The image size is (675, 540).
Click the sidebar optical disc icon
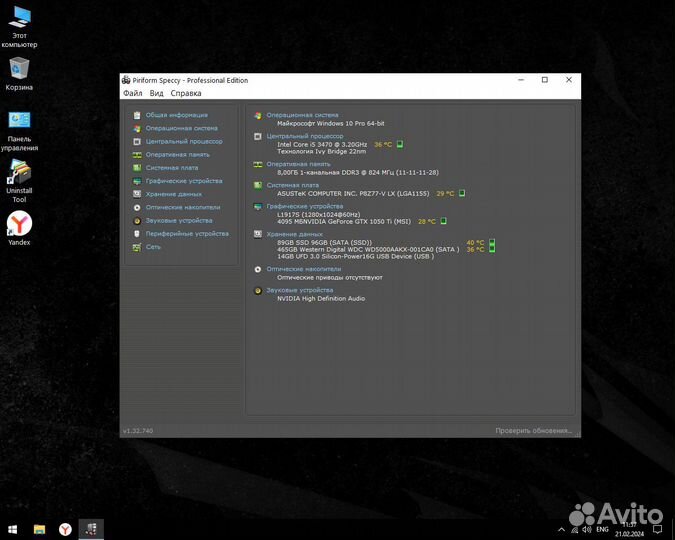137,208
